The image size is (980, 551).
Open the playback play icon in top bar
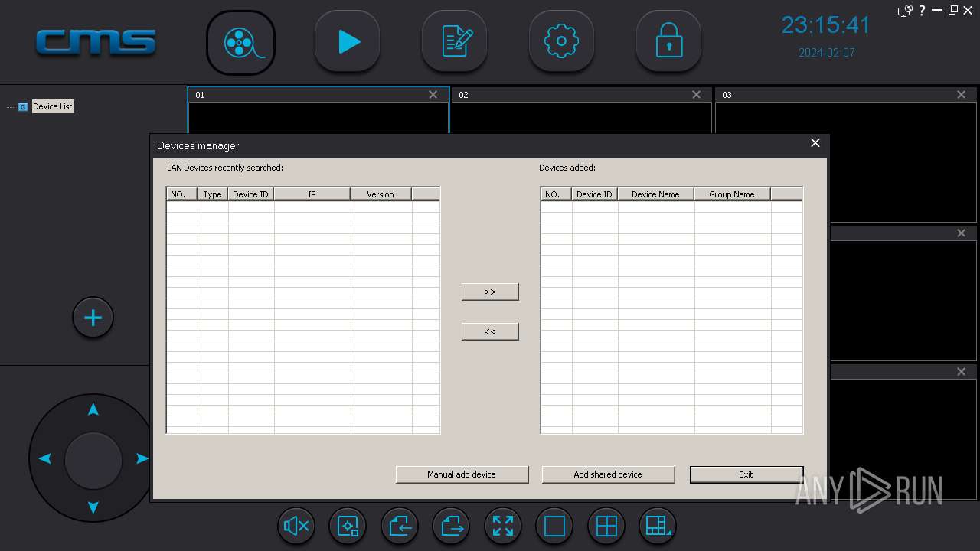click(x=348, y=42)
